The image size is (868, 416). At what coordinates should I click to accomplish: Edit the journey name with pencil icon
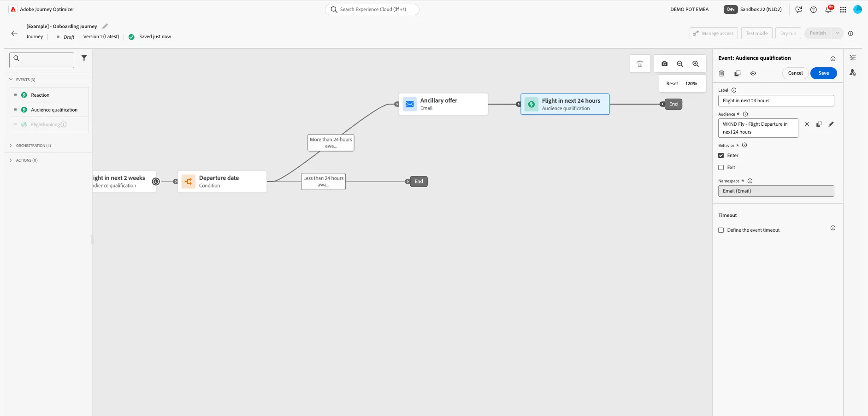[105, 26]
